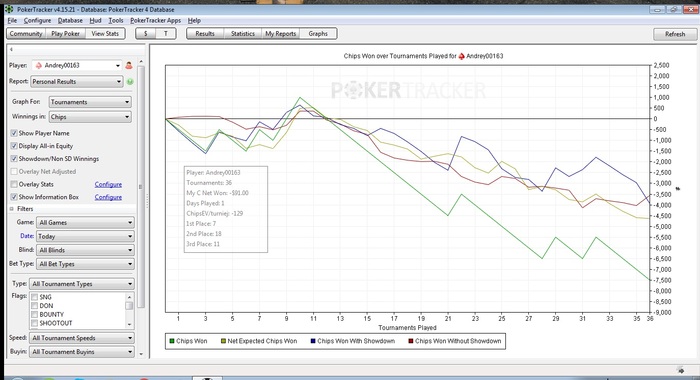Image resolution: width=700 pixels, height=380 pixels.
Task: Open the Date Today dropdown
Action: click(x=85, y=236)
